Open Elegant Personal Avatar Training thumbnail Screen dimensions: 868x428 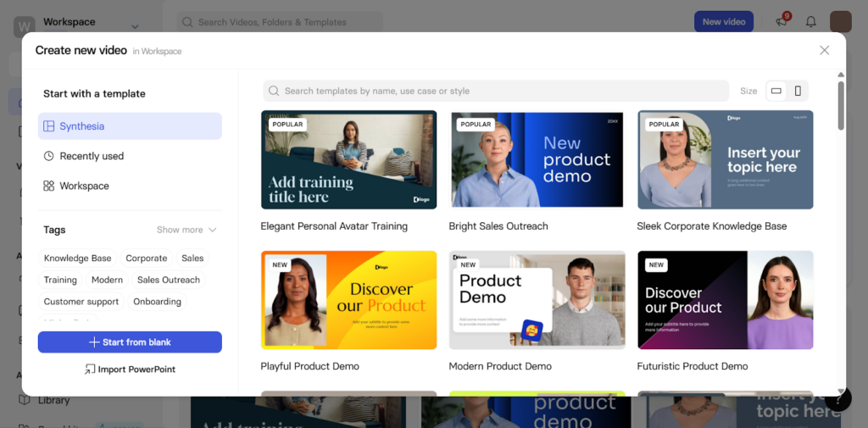348,159
